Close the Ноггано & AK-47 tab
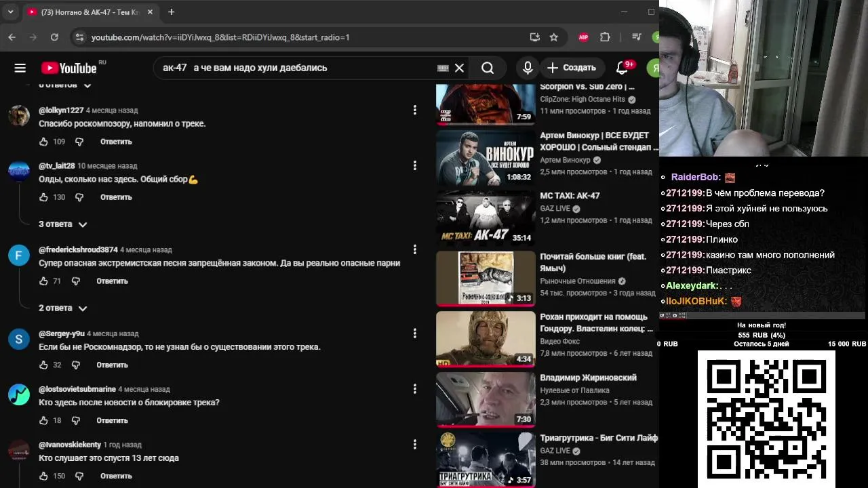Viewport: 868px width, 488px height. (x=151, y=12)
